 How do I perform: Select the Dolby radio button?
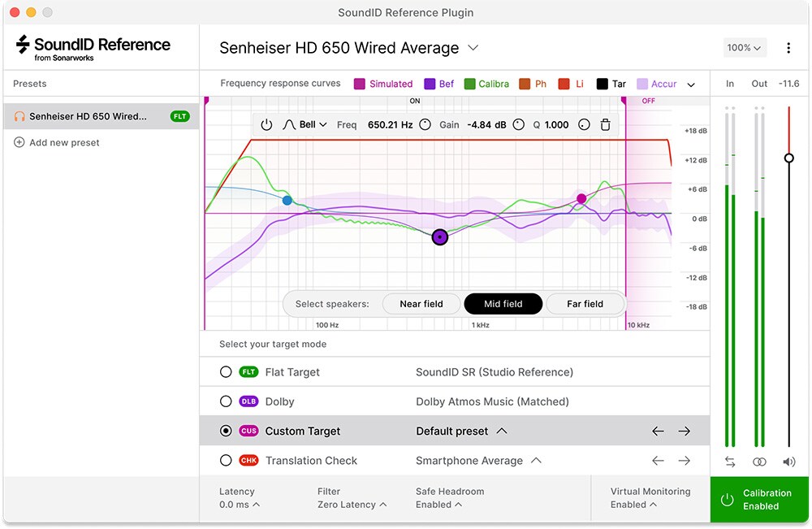pyautogui.click(x=226, y=401)
